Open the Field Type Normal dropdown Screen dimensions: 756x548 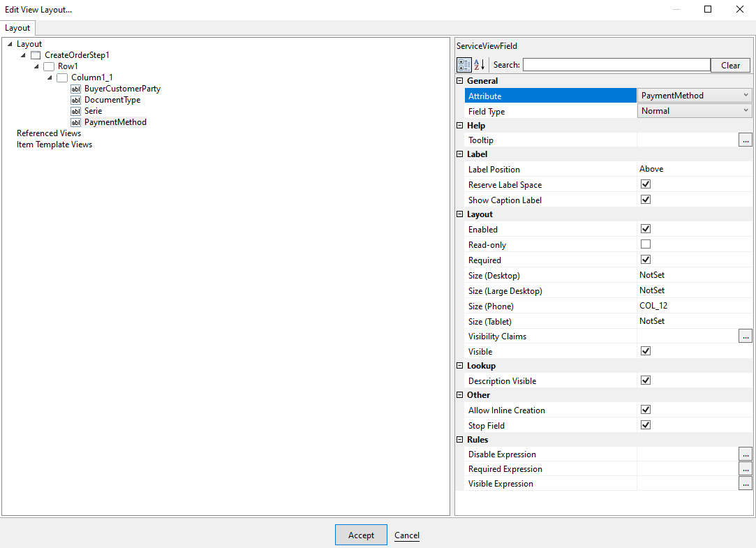tap(695, 111)
